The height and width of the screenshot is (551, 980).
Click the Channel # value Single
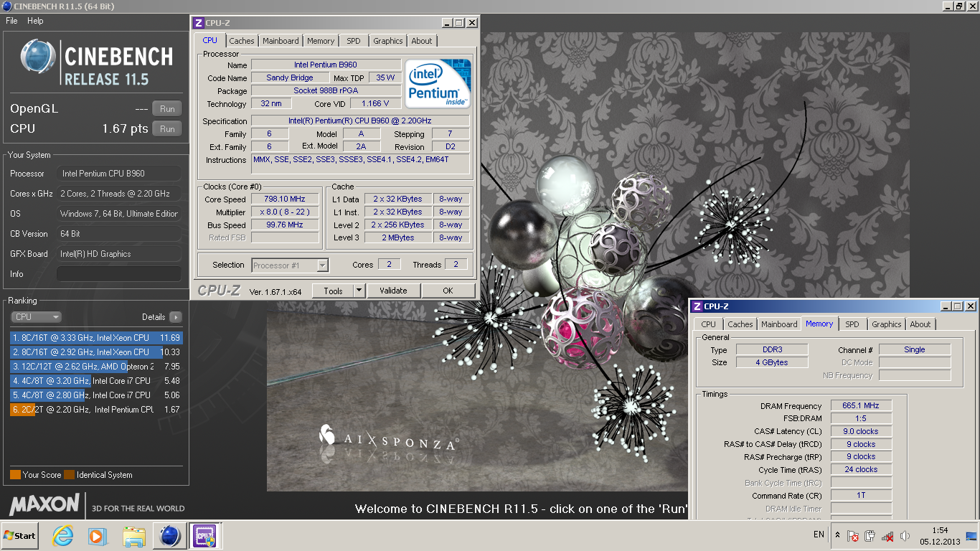915,350
